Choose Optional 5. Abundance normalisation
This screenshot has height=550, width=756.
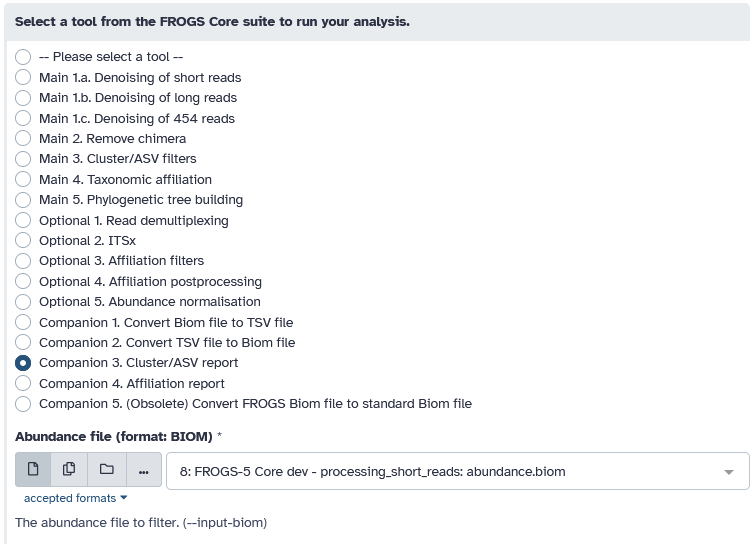[23, 301]
